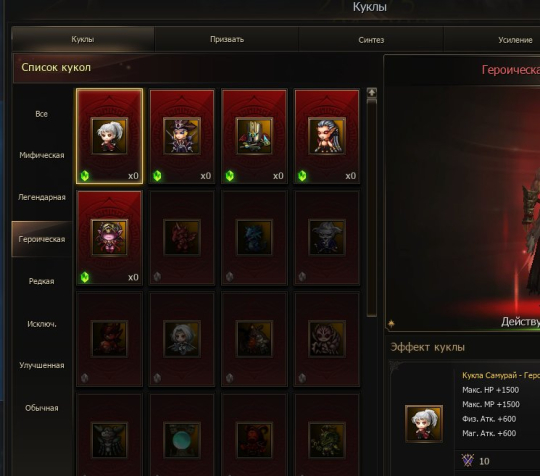Open the Призвать tab
540x476 pixels.
tap(227, 39)
